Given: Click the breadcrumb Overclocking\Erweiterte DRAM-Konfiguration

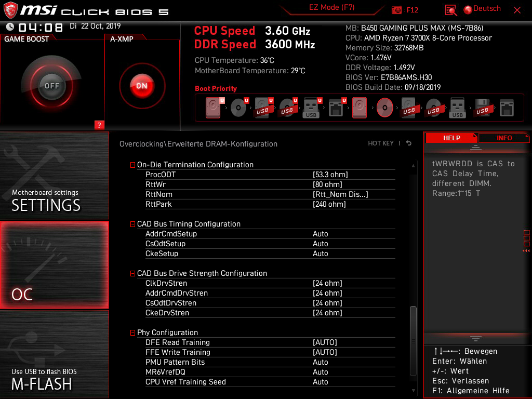Looking at the screenshot, I should [x=198, y=143].
